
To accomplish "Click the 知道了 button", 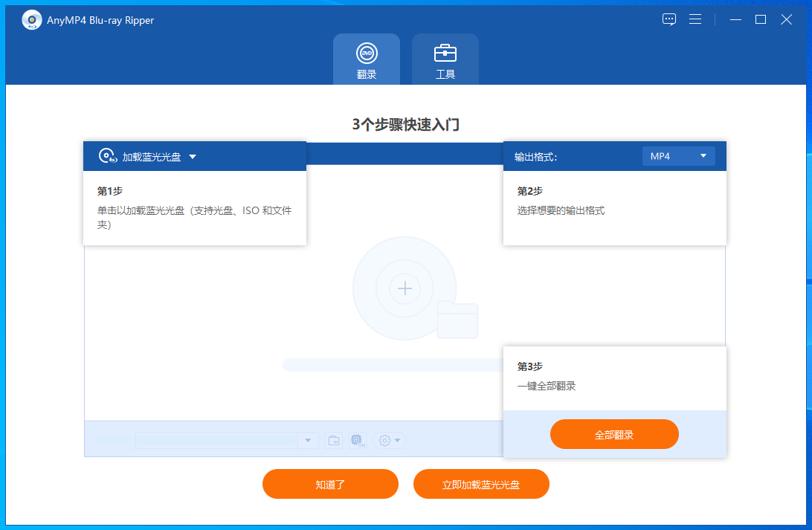I will pyautogui.click(x=330, y=484).
